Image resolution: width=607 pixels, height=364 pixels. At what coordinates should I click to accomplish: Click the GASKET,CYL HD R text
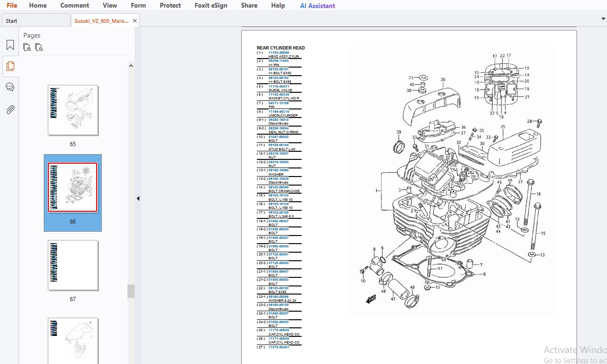click(x=284, y=98)
